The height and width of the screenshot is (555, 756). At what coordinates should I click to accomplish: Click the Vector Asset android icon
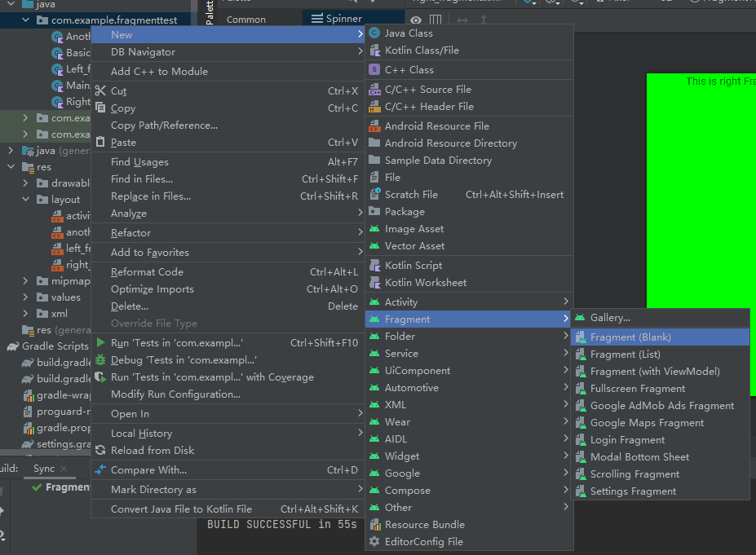(x=374, y=245)
